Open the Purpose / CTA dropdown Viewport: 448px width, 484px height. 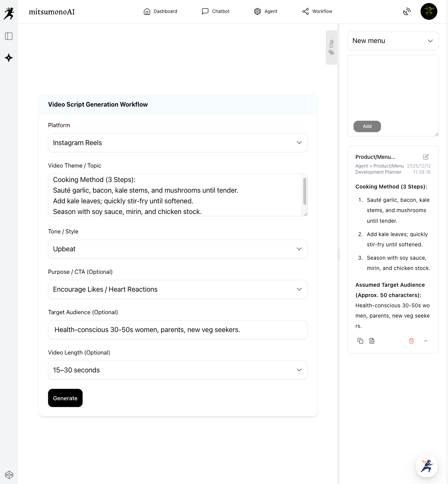point(178,289)
